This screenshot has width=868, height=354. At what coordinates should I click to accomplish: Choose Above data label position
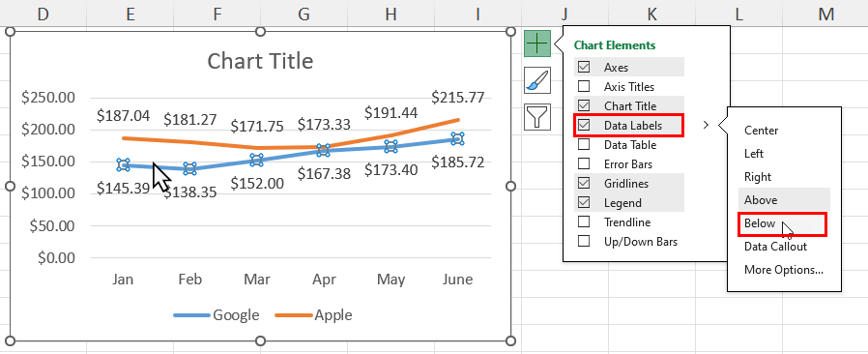(x=784, y=199)
